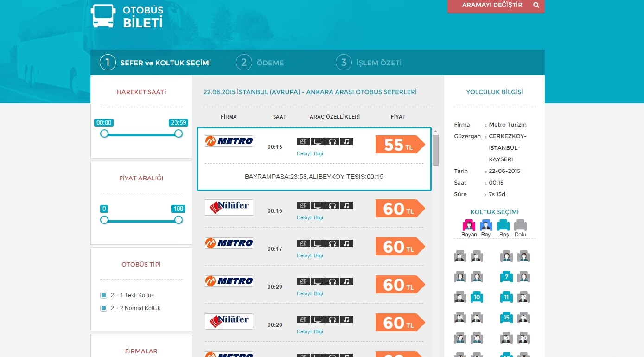Screen dimensions: 644x357
Task: Click the white bus logo icon
Action: [102, 16]
